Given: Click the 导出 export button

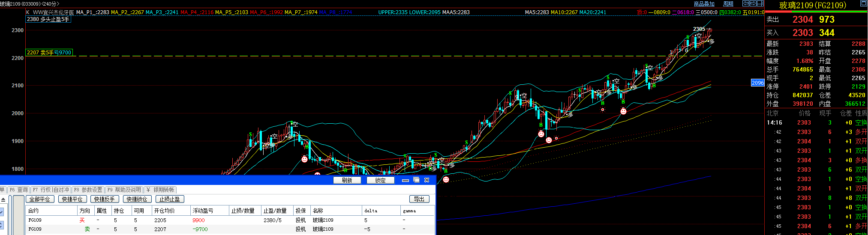Looking at the screenshot, I should (x=419, y=199).
